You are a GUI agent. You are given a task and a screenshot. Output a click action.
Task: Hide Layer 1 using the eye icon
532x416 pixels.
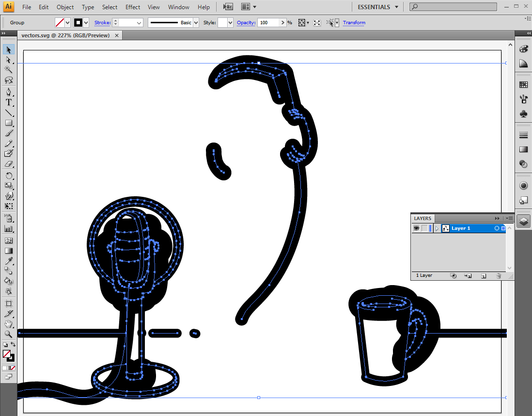[416, 228]
